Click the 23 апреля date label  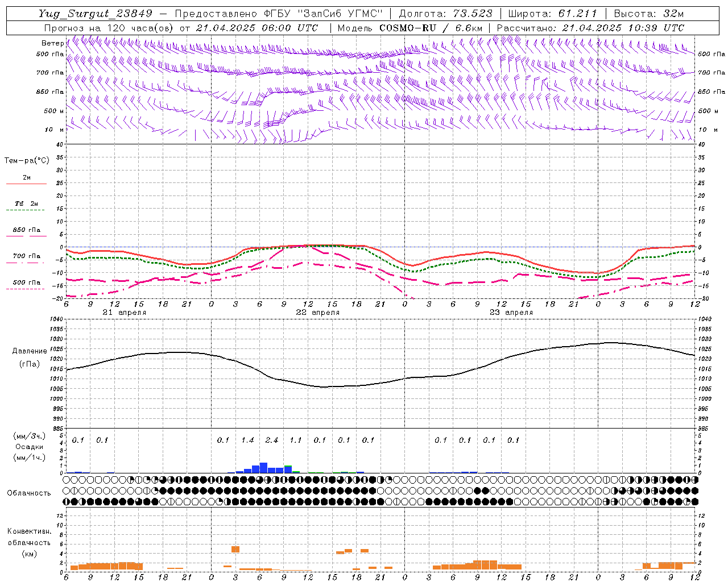[x=511, y=313]
